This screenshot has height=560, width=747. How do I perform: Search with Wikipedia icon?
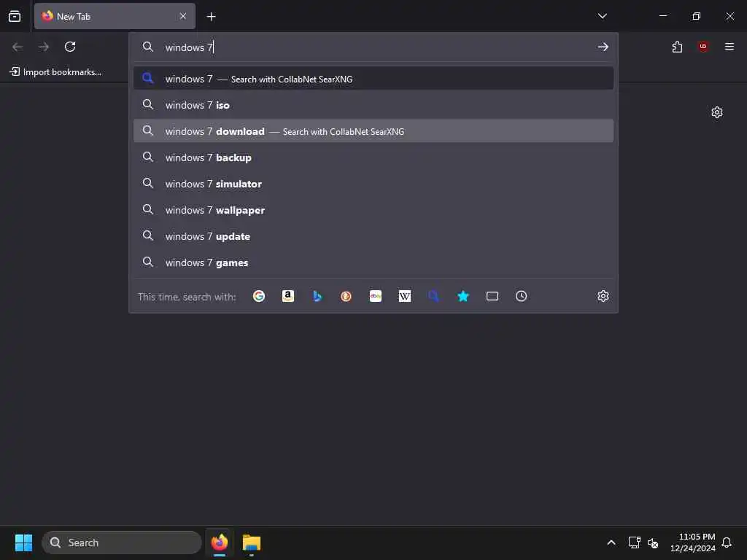(404, 296)
